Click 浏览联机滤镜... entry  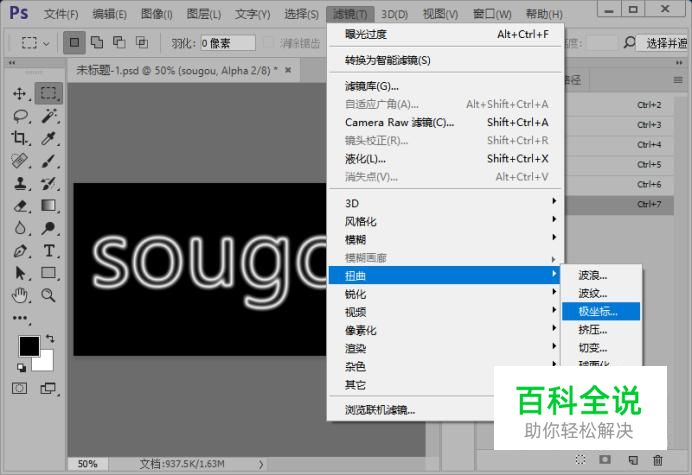coord(380,410)
